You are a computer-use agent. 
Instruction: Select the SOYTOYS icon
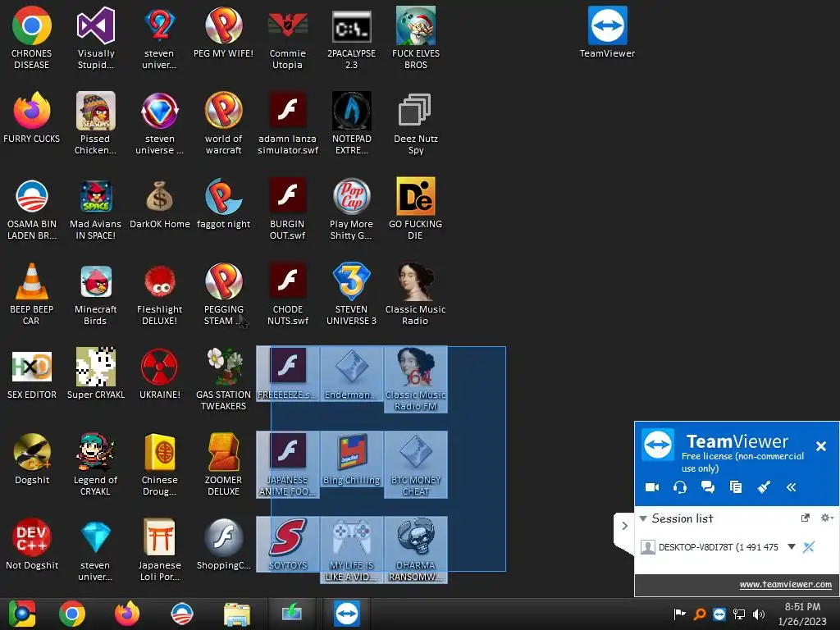[x=288, y=544]
